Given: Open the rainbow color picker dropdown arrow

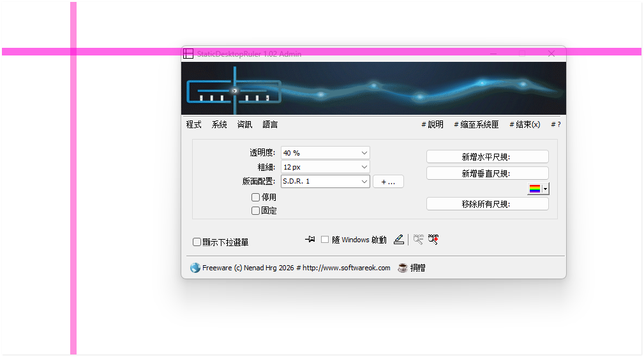Looking at the screenshot, I should click(x=545, y=189).
